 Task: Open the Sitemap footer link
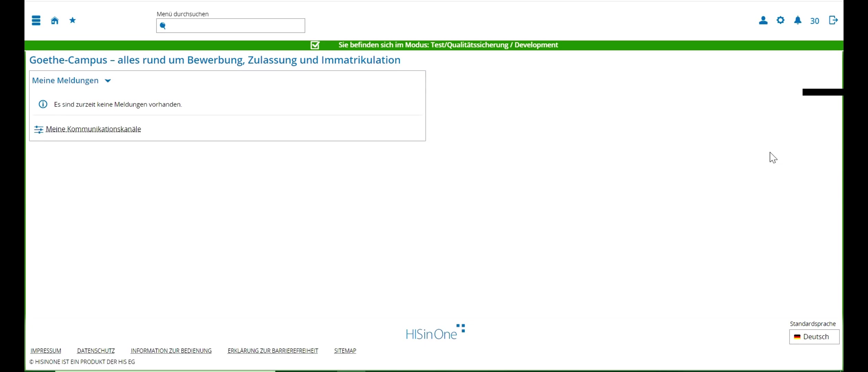tap(345, 351)
